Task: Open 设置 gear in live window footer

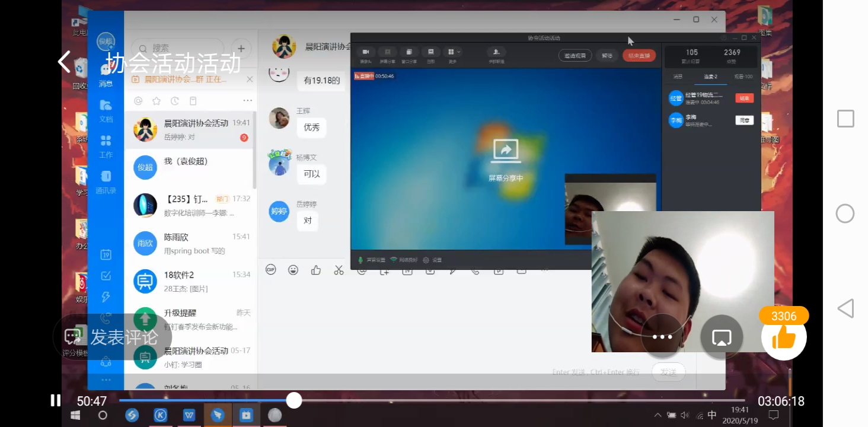Action: coord(433,260)
